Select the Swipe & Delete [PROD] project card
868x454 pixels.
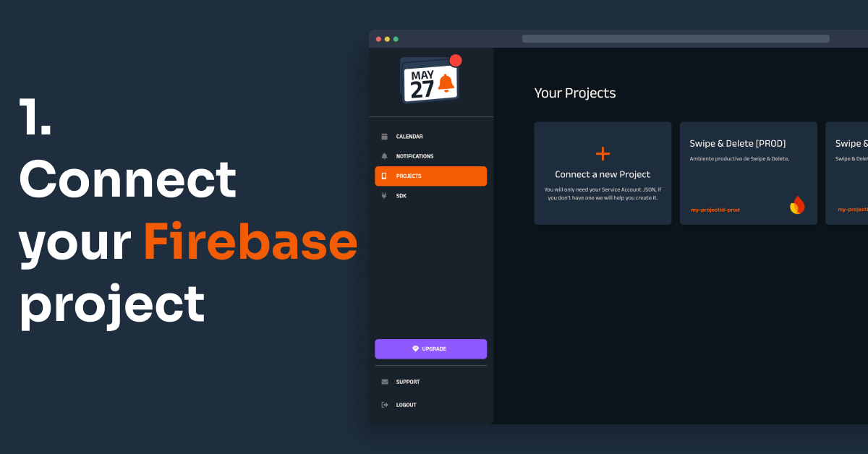[748, 173]
